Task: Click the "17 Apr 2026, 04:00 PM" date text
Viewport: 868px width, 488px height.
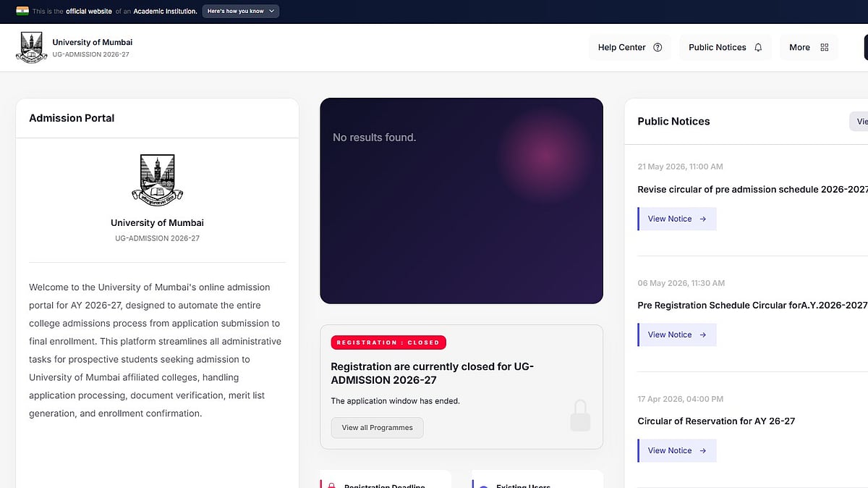Action: tap(680, 399)
